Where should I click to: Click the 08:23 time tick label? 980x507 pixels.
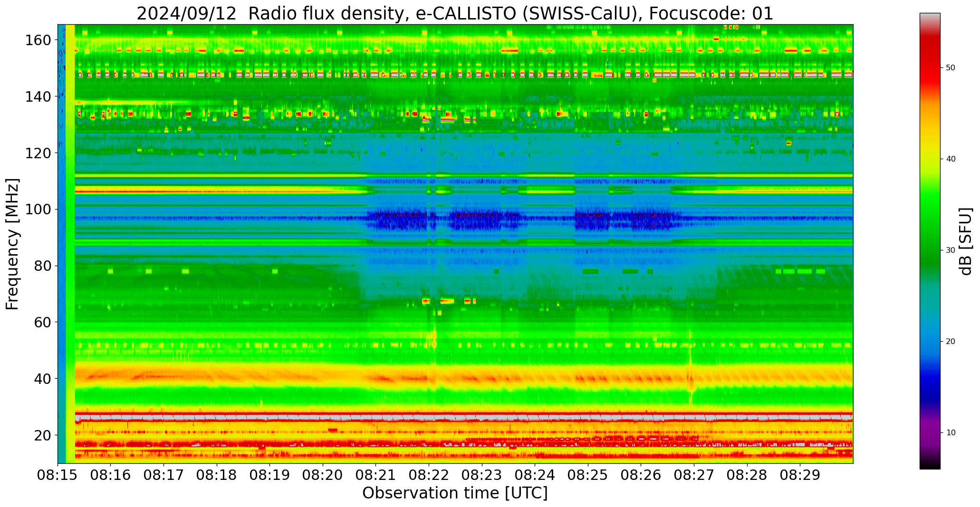click(481, 475)
